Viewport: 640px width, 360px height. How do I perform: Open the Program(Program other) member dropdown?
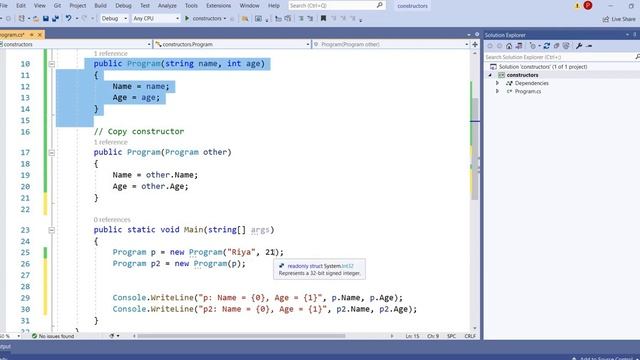point(390,44)
